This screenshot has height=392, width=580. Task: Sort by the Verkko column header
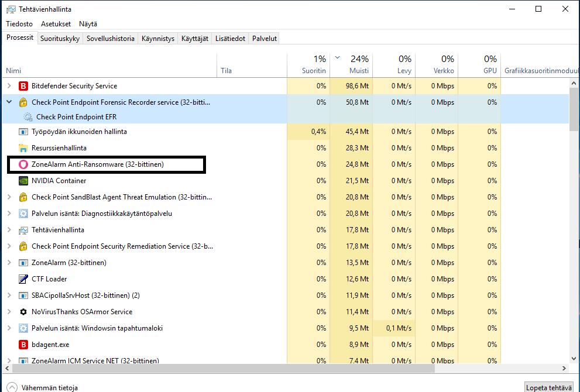pos(437,66)
